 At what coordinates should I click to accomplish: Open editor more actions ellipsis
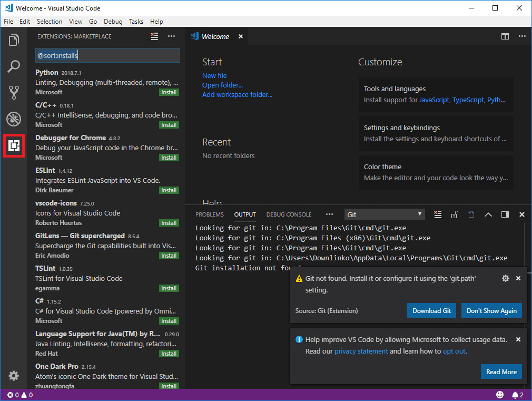[x=522, y=36]
